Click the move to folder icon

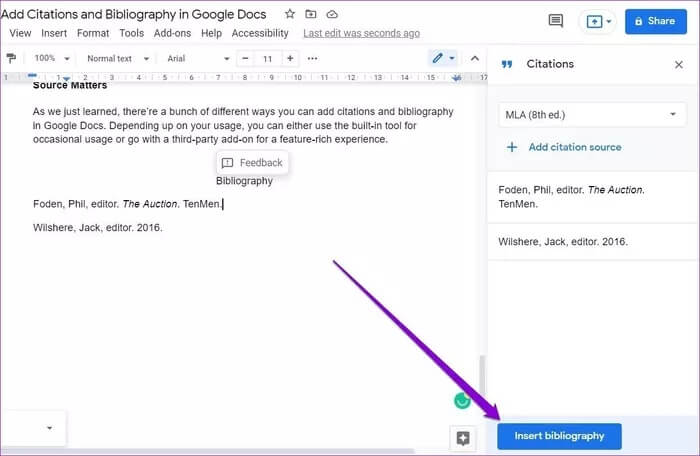(311, 14)
